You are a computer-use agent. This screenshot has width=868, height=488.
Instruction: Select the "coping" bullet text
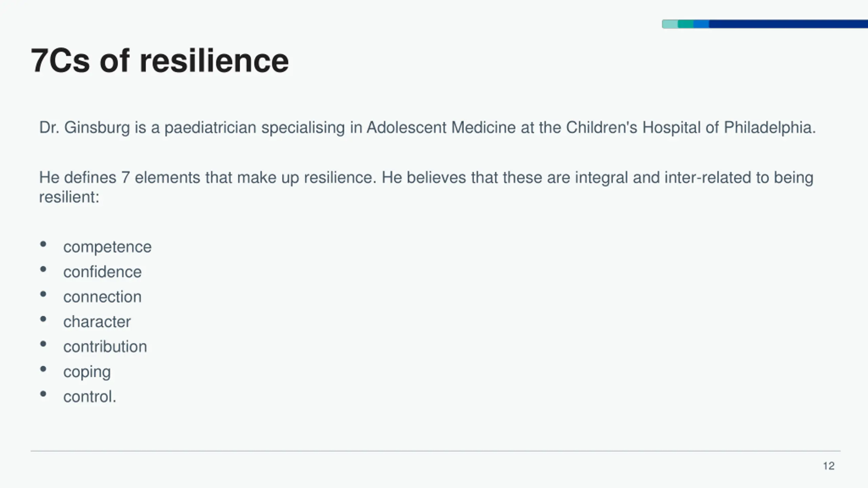pyautogui.click(x=87, y=372)
